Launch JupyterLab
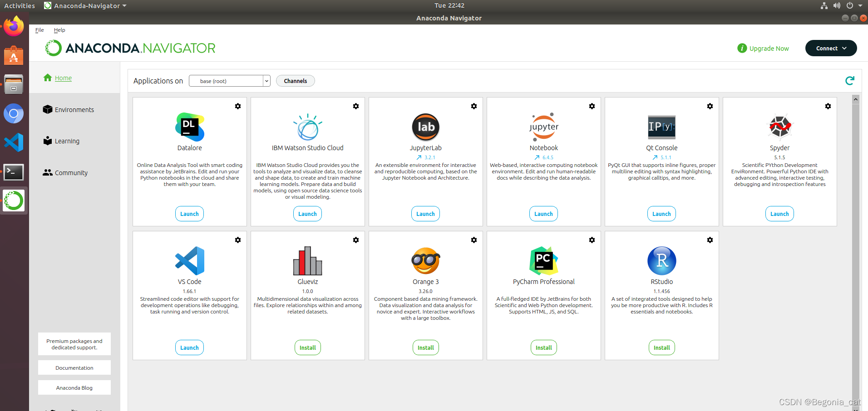This screenshot has height=411, width=868. (x=426, y=214)
